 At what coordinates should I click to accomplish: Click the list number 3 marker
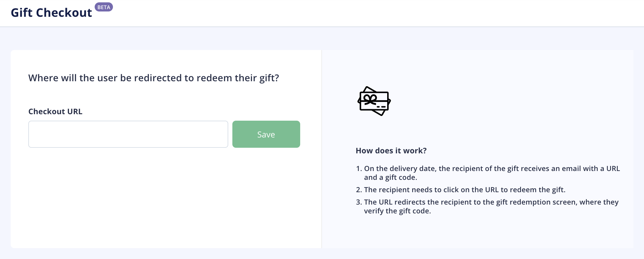click(359, 202)
